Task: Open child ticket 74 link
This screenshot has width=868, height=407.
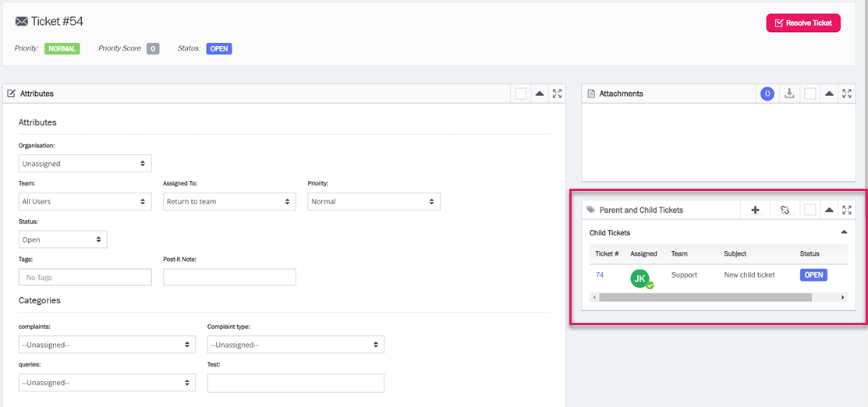Action: pos(600,275)
